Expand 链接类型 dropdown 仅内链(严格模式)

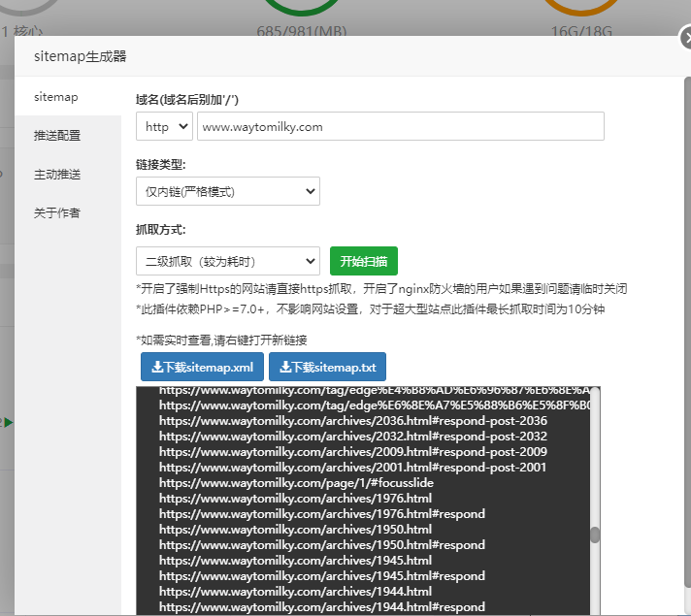point(227,191)
